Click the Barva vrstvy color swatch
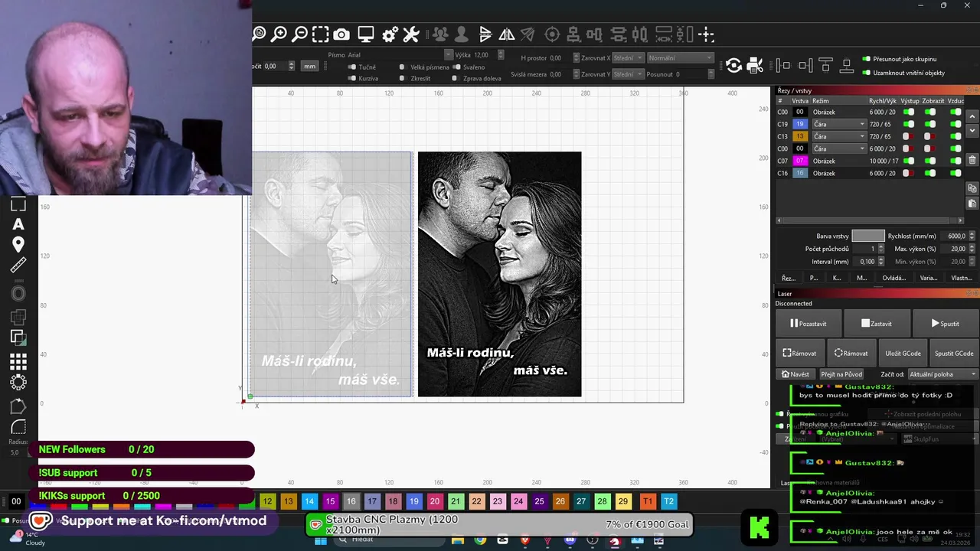 coord(868,236)
